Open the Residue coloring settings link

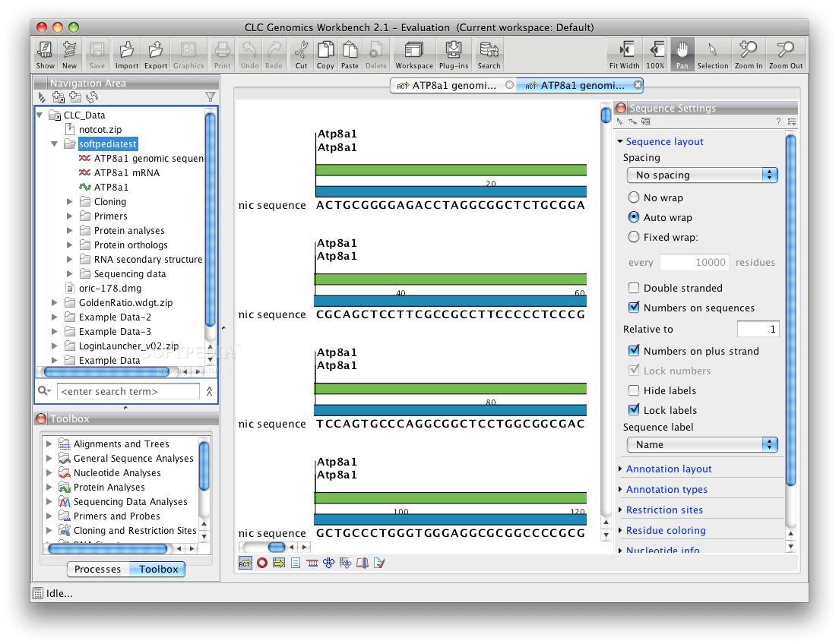click(x=666, y=531)
